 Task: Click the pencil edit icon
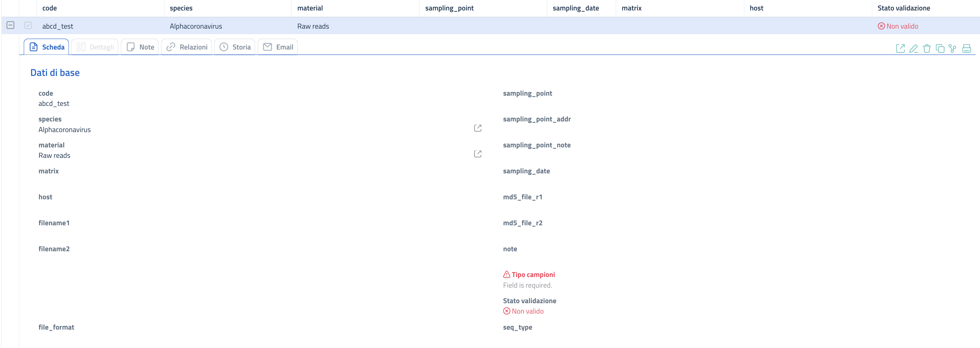[x=913, y=48]
